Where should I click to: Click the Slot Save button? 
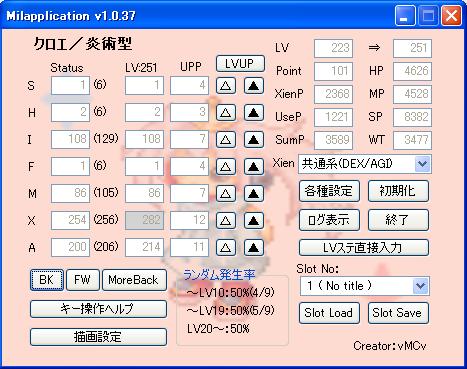[398, 313]
